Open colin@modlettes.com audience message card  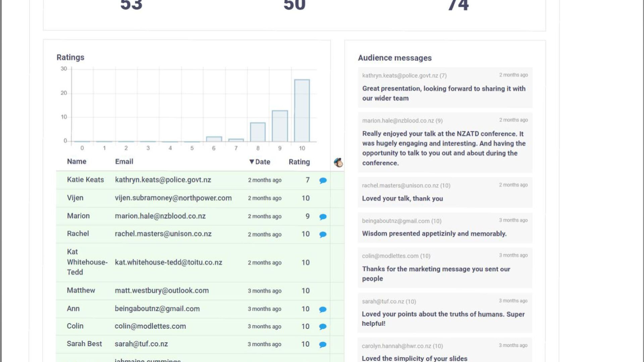445,268
